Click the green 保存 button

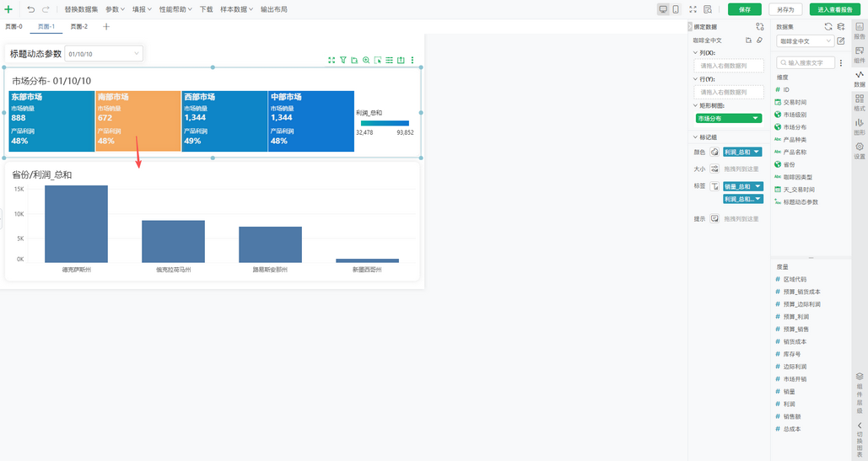[744, 9]
